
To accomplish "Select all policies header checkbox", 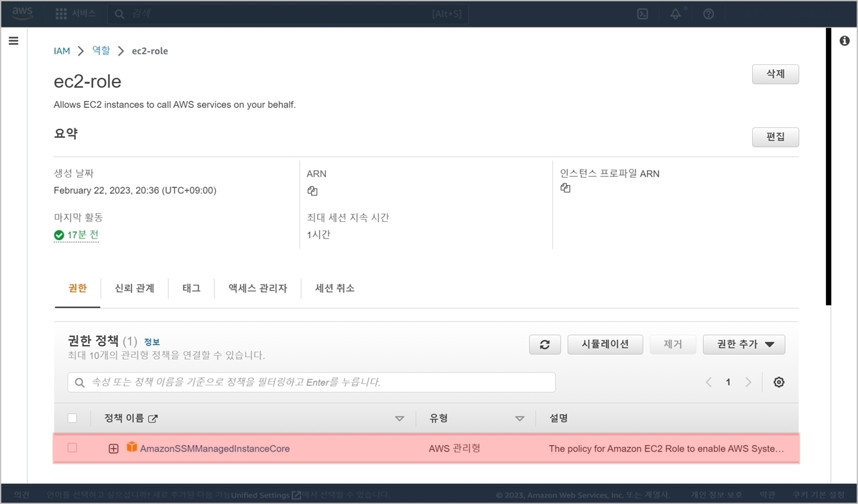I will pos(72,418).
